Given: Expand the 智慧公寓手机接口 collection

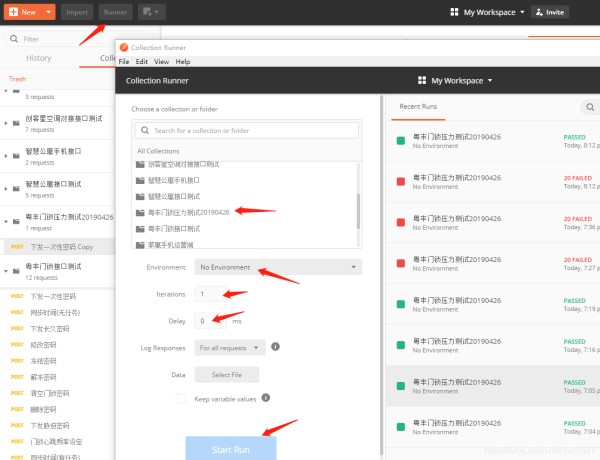Looking at the screenshot, I should point(6,156).
